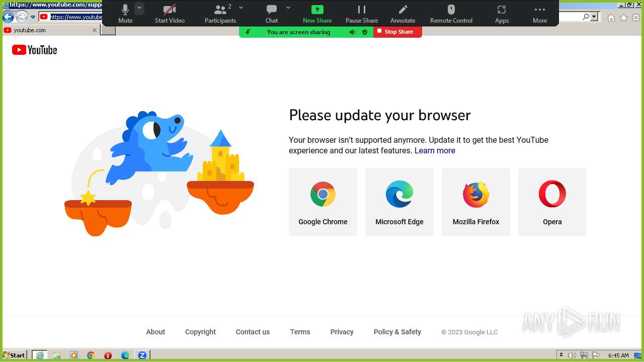Open the Contact us footer link
Image resolution: width=644 pixels, height=362 pixels.
click(253, 332)
